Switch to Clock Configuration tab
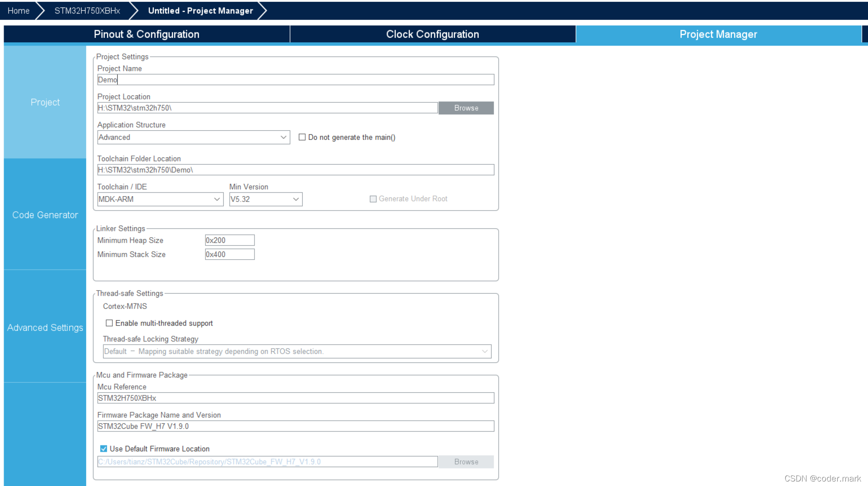 tap(433, 34)
